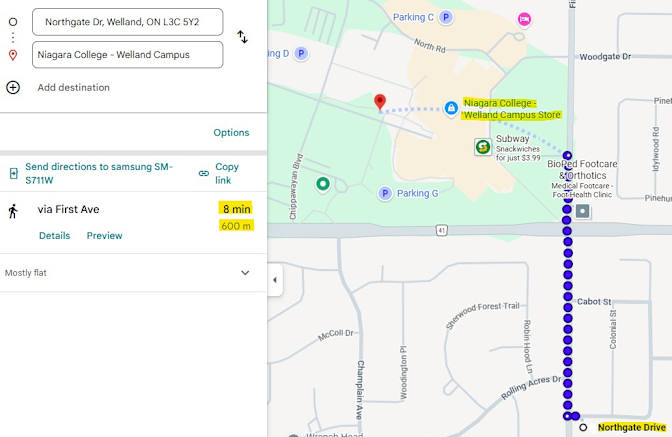
Task: Open route Preview
Action: 104,236
